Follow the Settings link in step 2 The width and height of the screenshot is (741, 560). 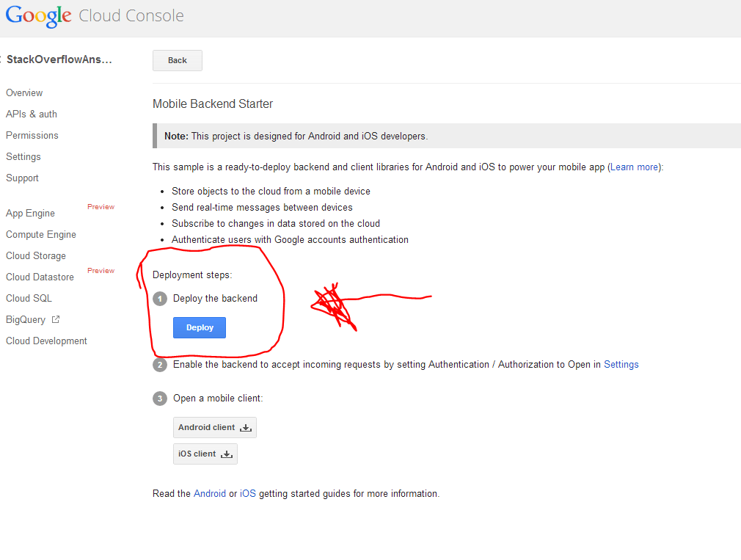click(x=621, y=365)
